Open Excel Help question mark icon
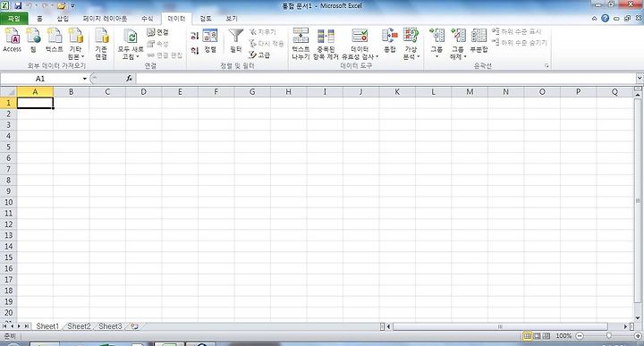This screenshot has height=346, width=644. tap(605, 18)
